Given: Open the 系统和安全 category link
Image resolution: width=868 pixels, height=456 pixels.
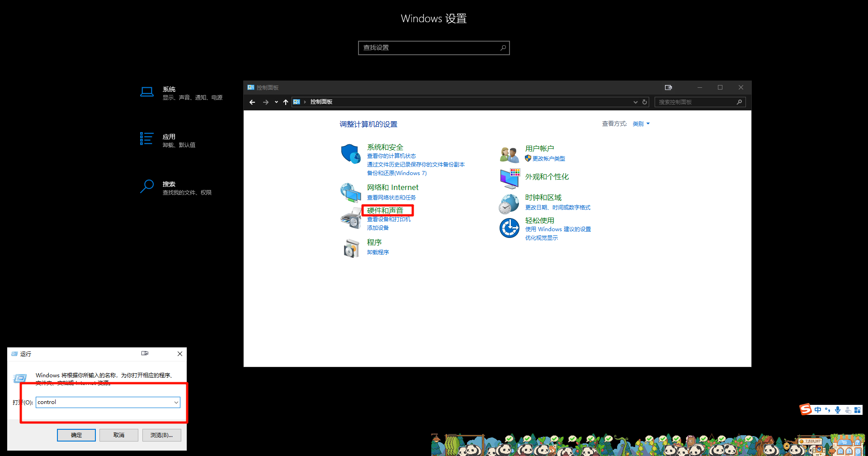Looking at the screenshot, I should click(x=385, y=147).
